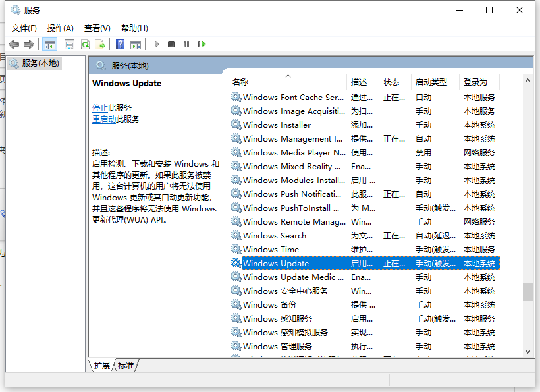
Task: Toggle the Show/Hide Console Tree button
Action: [x=49, y=44]
